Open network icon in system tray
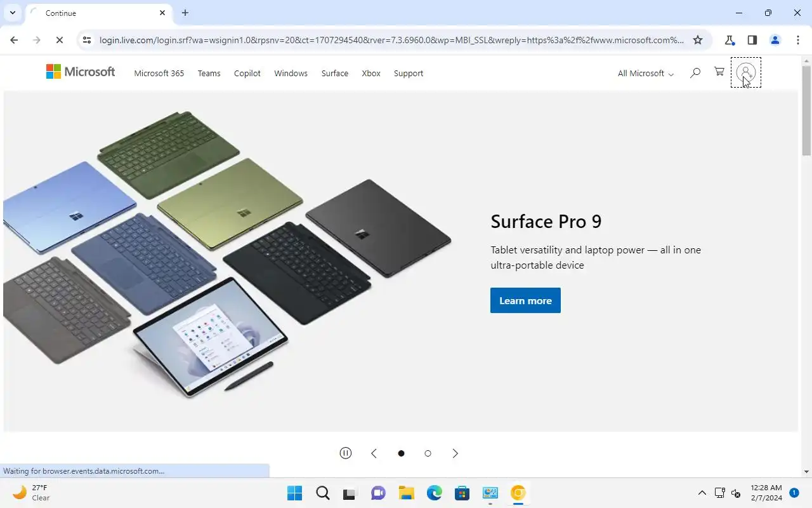 pyautogui.click(x=719, y=493)
